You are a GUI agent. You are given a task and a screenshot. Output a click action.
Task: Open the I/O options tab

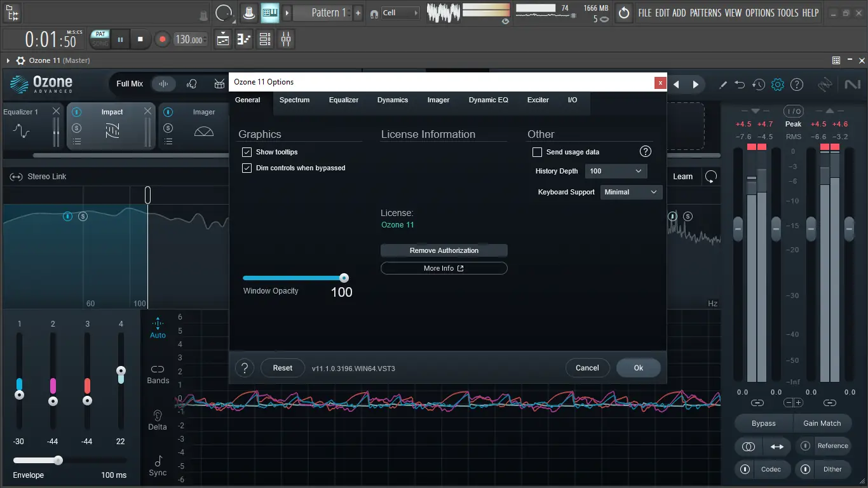point(573,100)
